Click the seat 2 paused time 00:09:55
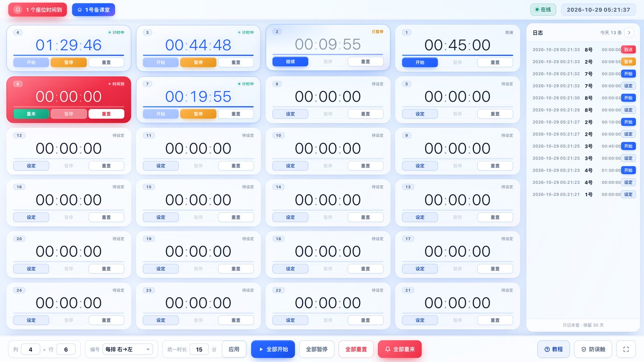Image resolution: width=644 pixels, height=362 pixels. [x=328, y=44]
